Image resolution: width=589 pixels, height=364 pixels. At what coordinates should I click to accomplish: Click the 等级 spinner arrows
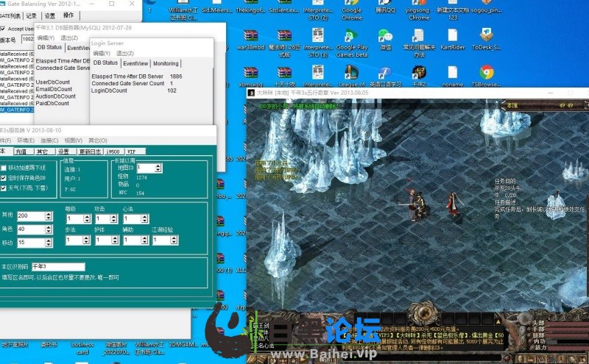click(x=87, y=218)
